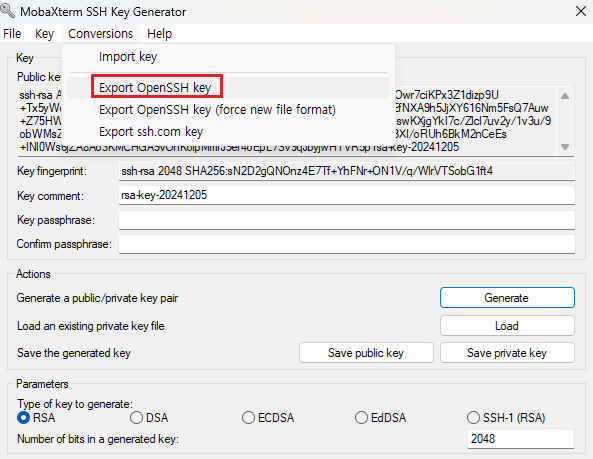
Task: Click scroll up arrow of public key box
Action: pos(565,96)
